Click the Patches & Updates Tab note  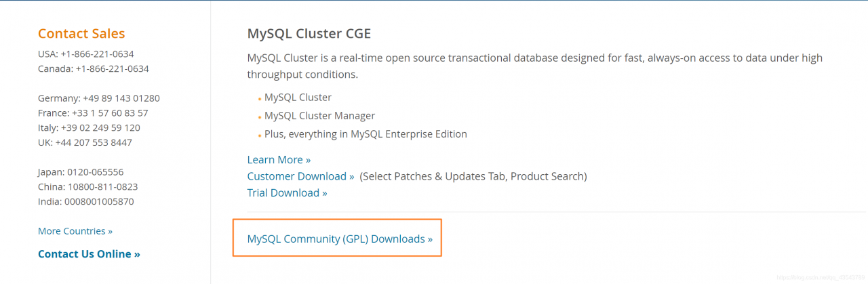pos(473,176)
